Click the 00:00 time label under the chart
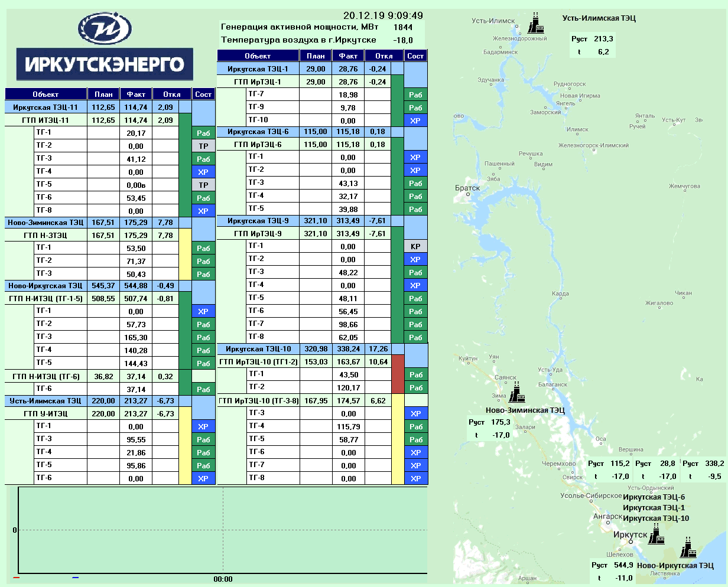The image size is (728, 587). pos(223,579)
